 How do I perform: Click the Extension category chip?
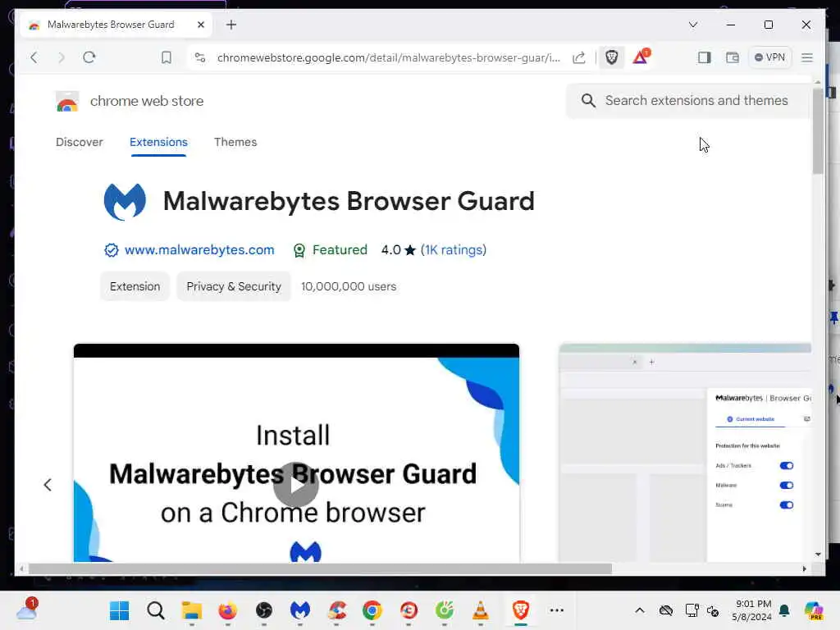135,286
